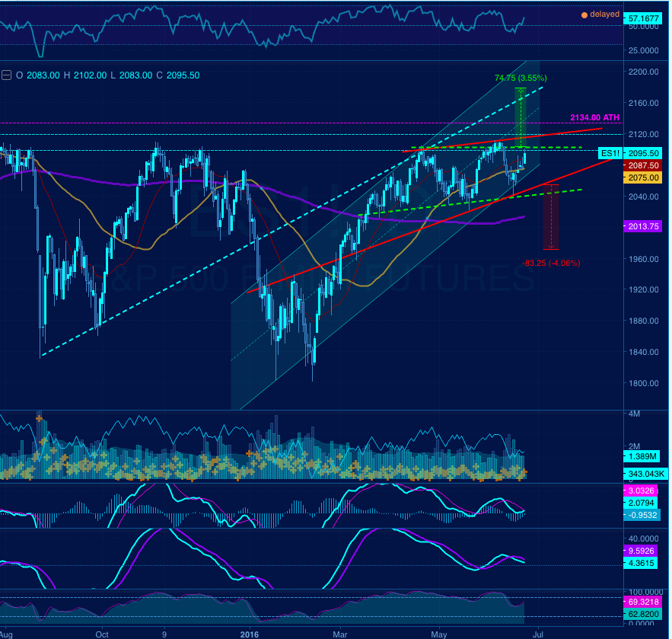Select the 62.8200 oscillator value label
Image resolution: width=672 pixels, height=639 pixels.
[x=643, y=614]
